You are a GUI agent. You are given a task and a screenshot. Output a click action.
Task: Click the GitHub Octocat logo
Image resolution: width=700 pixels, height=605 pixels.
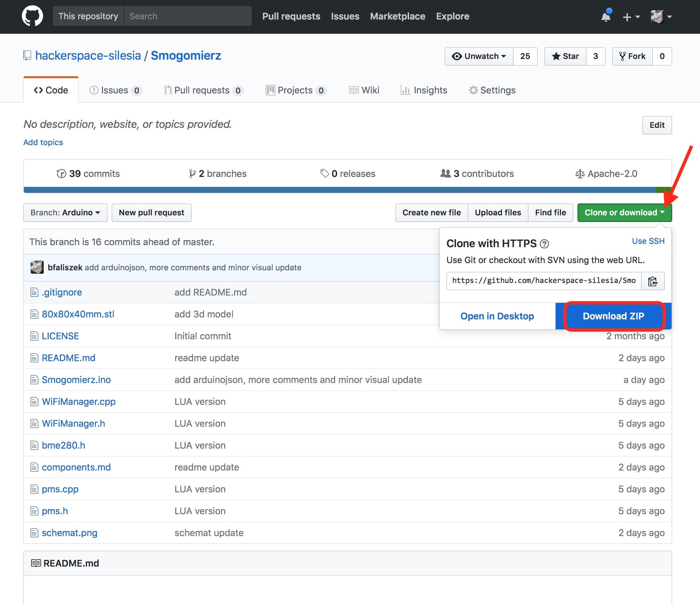[x=32, y=16]
